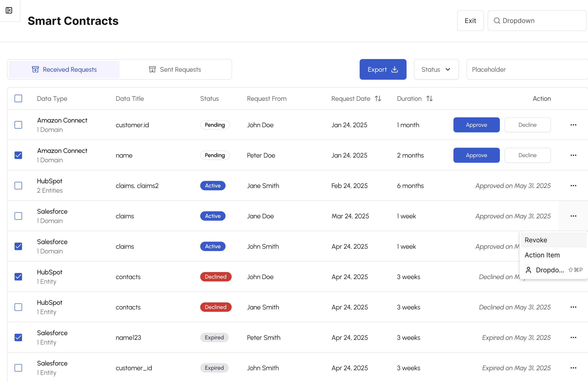
Task: Check the Jane Doe Salesforce row checkbox
Action: click(18, 216)
